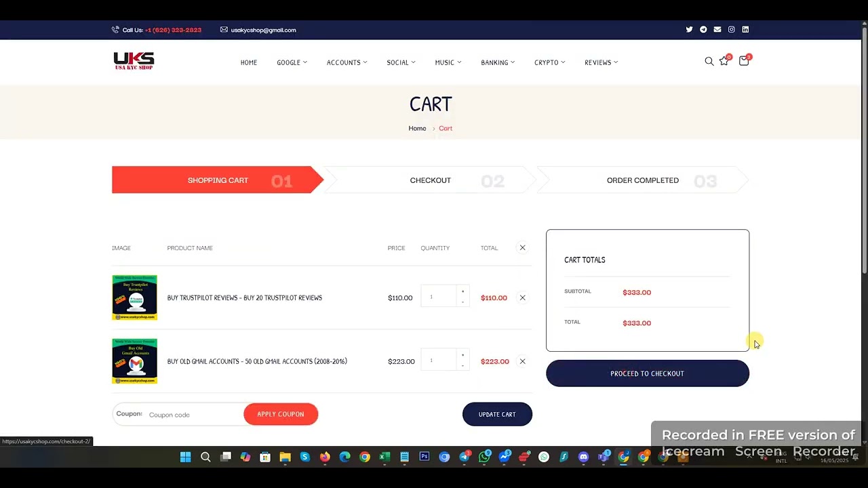Click the Proceed to Checkout button
This screenshot has width=868, height=488.
pos(648,373)
